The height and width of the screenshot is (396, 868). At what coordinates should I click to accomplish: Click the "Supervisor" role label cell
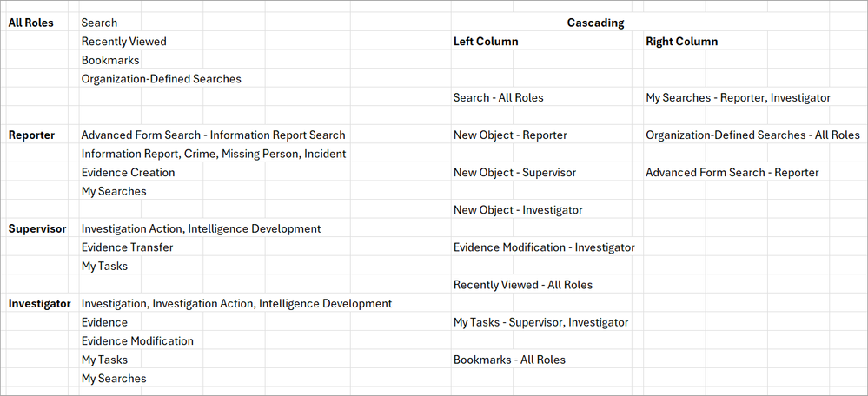point(37,229)
